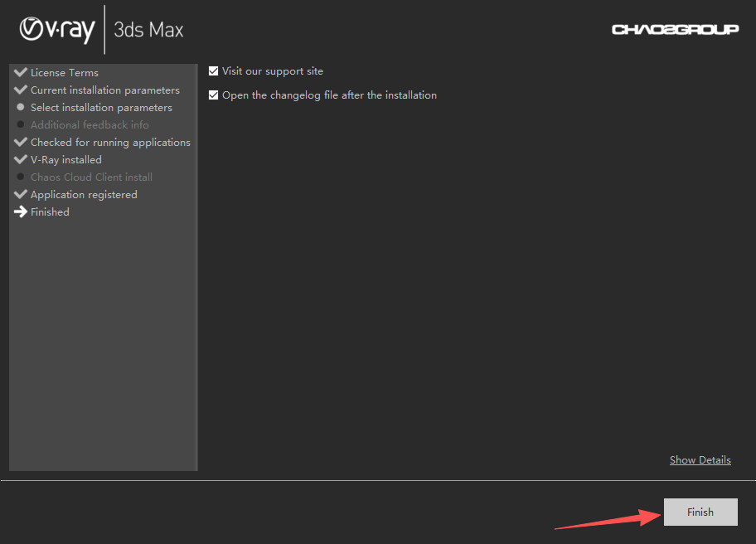
Task: Select Chaos Cloud Client install step
Action: point(92,177)
